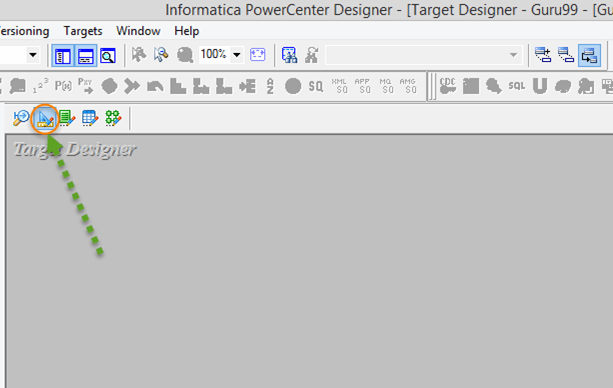Screen dimensions: 613x388
Task: Toggle the Output window view
Action: point(86,56)
